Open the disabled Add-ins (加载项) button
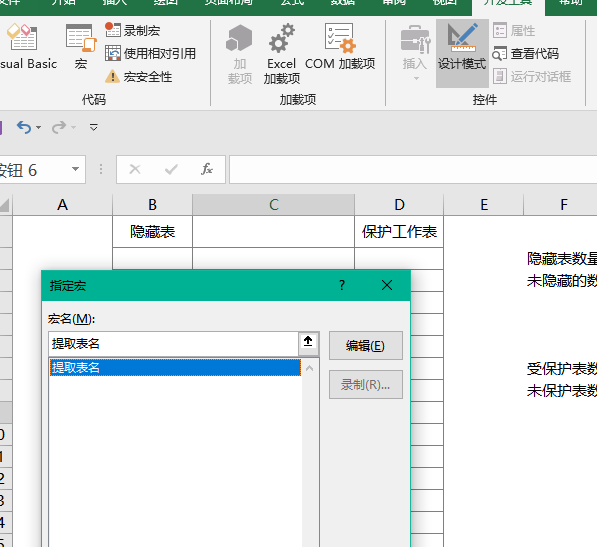Screen dimensions: 597x547 (x=239, y=54)
